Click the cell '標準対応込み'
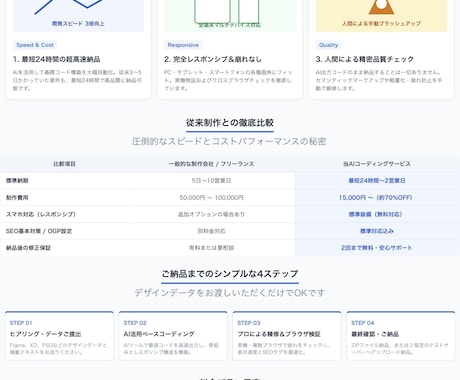 pyautogui.click(x=377, y=231)
